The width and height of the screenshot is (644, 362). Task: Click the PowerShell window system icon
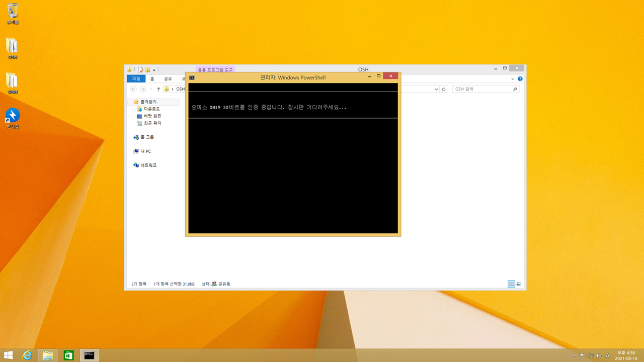coord(192,77)
